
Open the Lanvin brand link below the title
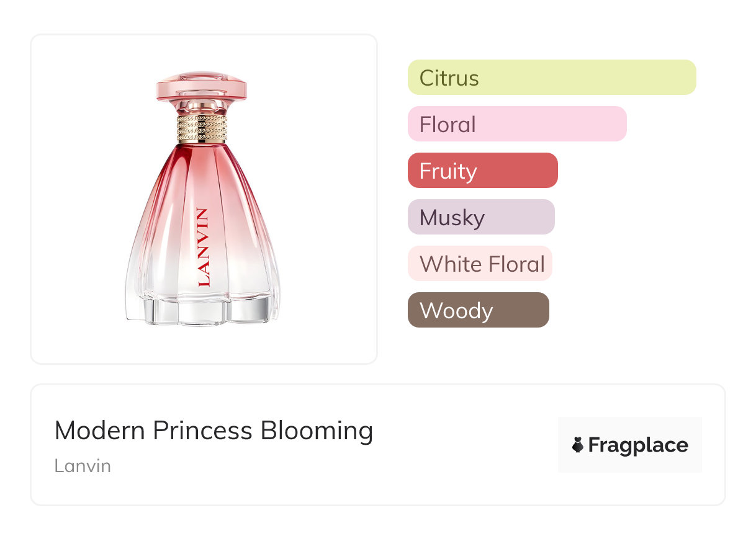point(83,465)
